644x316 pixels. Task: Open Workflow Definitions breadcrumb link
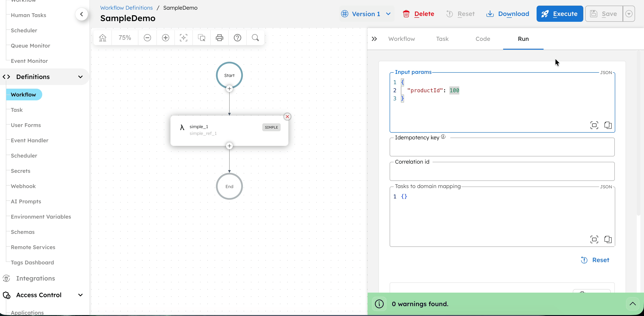pos(126,8)
